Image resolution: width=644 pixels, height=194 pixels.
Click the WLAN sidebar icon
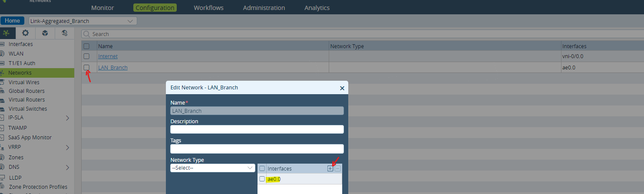tap(2, 54)
